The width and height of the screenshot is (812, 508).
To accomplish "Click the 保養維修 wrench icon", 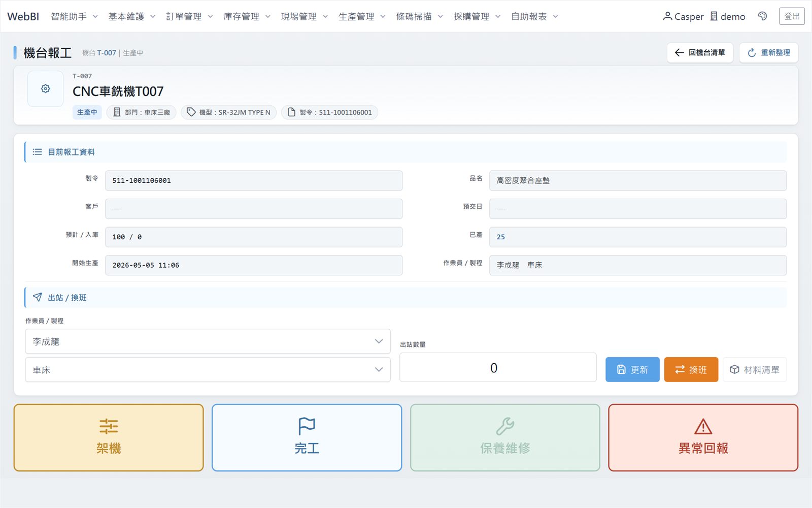I will click(x=505, y=426).
